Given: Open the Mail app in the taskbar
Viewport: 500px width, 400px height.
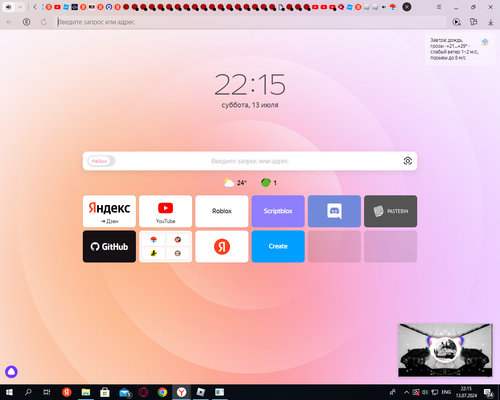Looking at the screenshot, I should point(125,393).
